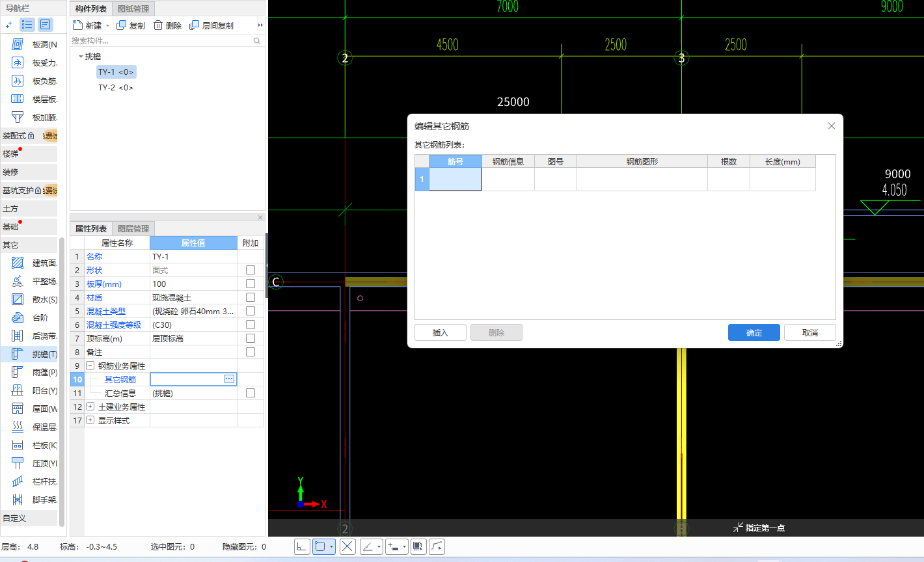The height and width of the screenshot is (562, 924).
Task: Tick the 附加 checkbox for 汇总信息 row
Action: (251, 393)
